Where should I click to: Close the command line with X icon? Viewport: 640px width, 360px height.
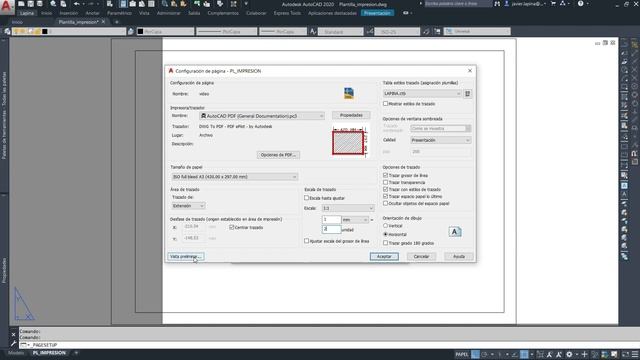(x=13, y=334)
